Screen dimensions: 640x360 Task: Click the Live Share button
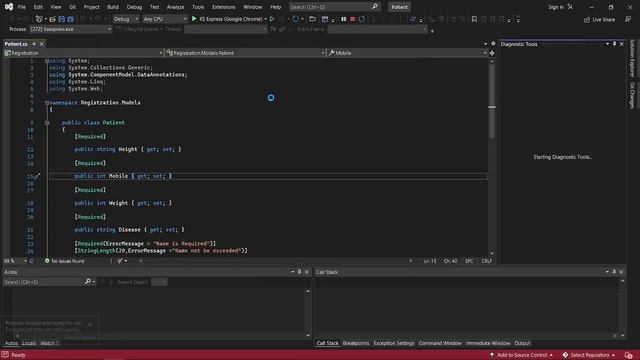pos(599,19)
